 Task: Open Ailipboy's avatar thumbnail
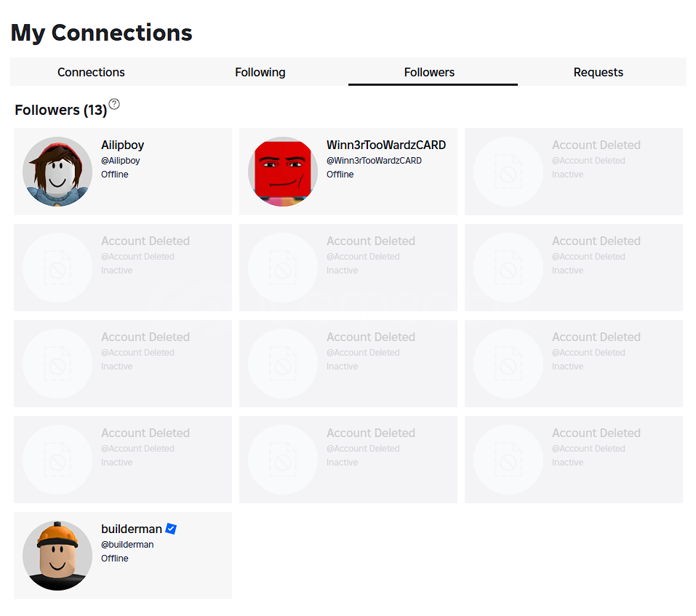coord(57,172)
